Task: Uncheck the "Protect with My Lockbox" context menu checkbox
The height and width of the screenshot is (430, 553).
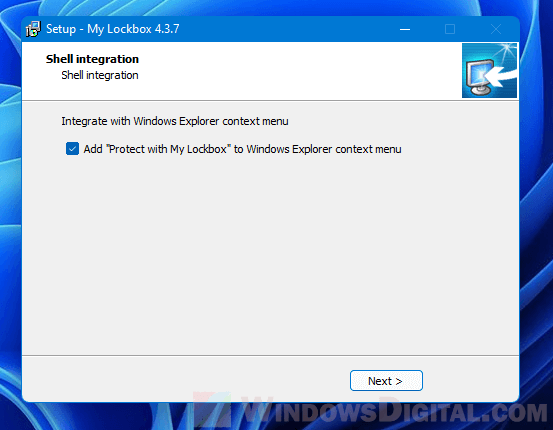Action: pyautogui.click(x=72, y=149)
